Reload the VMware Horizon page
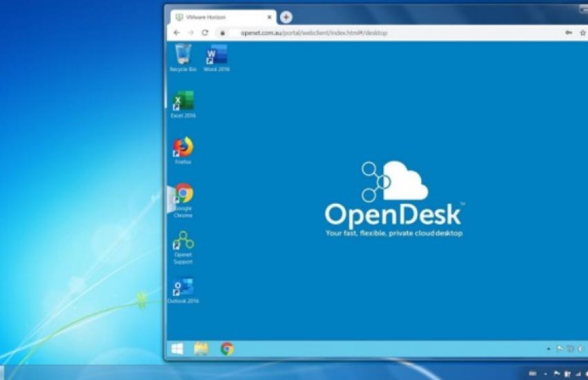Viewport: 588px width, 380px height. point(205,33)
